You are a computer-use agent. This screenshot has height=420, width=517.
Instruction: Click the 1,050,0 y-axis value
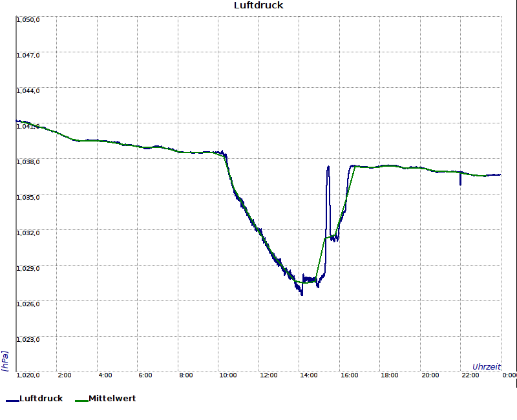click(x=28, y=20)
